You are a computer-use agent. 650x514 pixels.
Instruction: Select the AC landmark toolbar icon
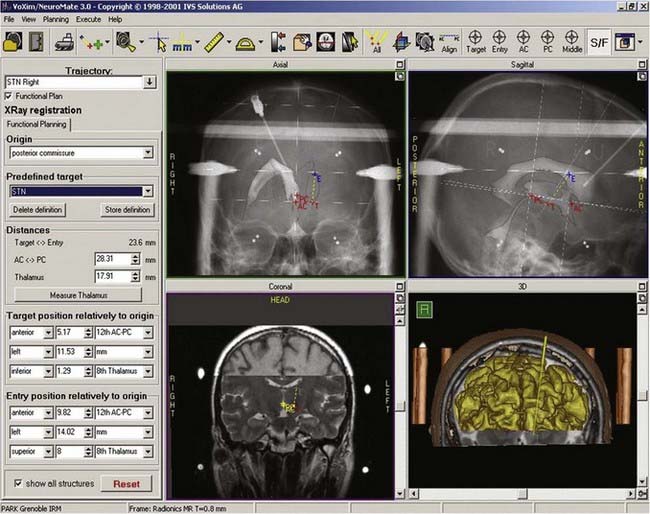523,41
